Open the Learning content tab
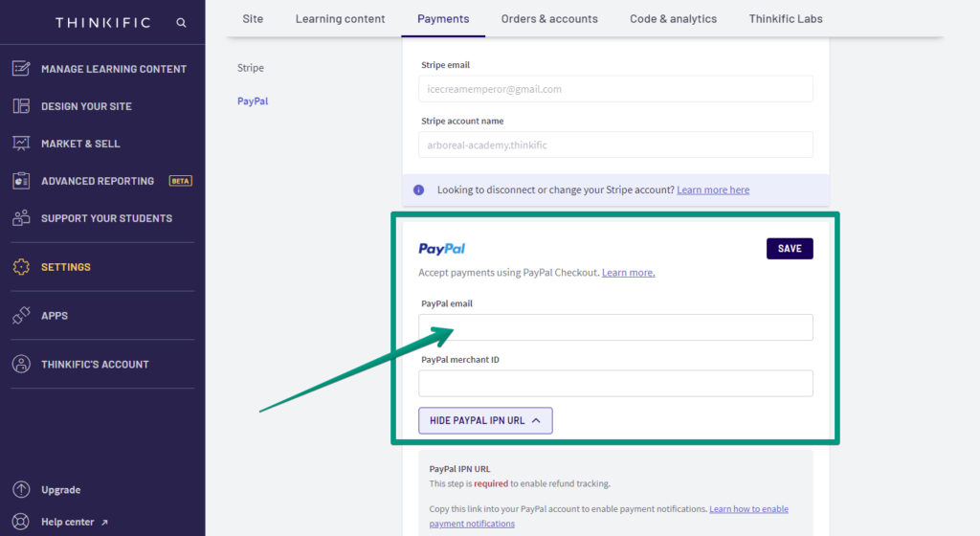This screenshot has width=980, height=536. 341,19
